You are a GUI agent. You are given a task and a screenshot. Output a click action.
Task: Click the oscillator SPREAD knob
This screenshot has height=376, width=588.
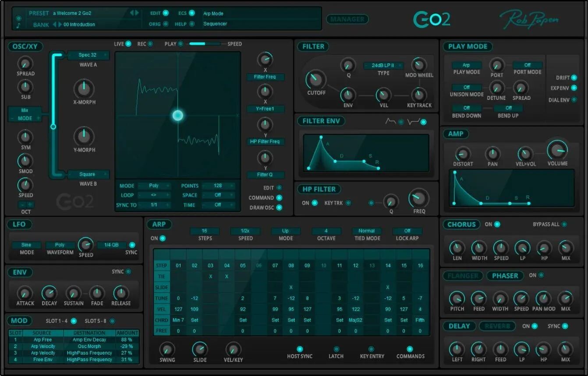pos(25,64)
